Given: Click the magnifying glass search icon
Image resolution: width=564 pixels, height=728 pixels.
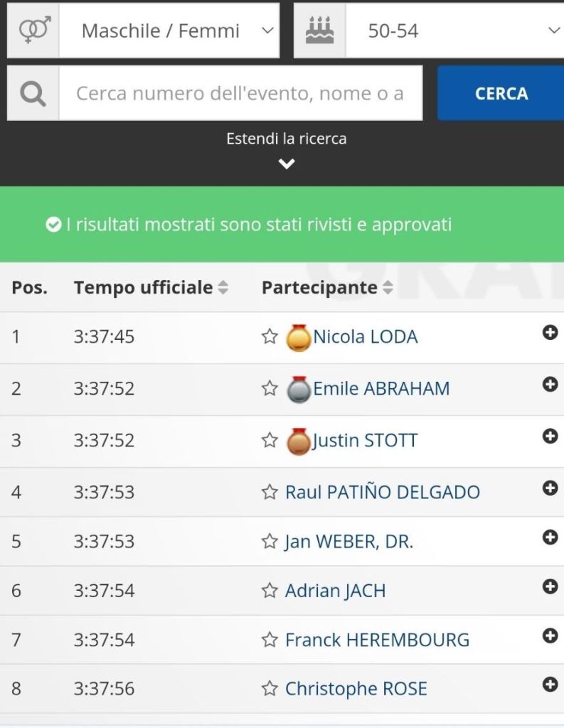Looking at the screenshot, I should pyautogui.click(x=33, y=93).
